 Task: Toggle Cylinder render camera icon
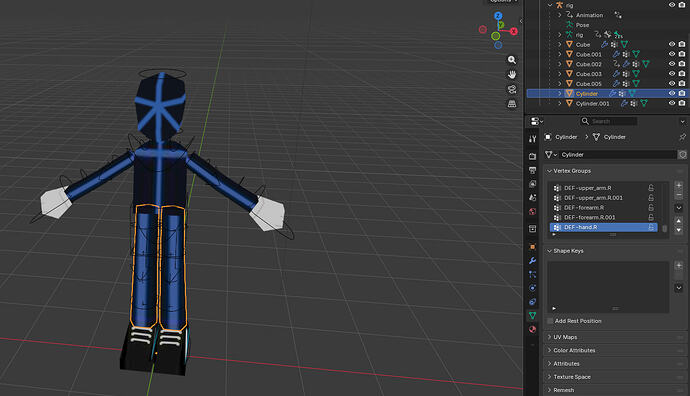[682, 93]
